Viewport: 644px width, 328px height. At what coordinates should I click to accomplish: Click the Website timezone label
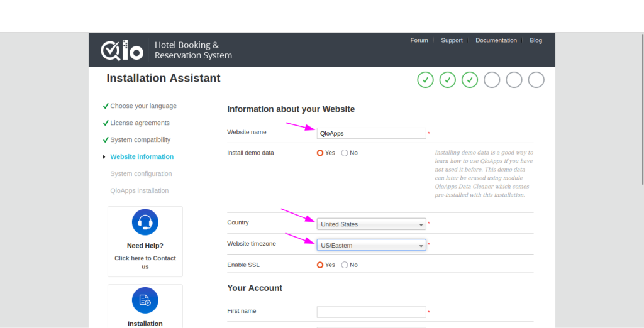(x=252, y=243)
